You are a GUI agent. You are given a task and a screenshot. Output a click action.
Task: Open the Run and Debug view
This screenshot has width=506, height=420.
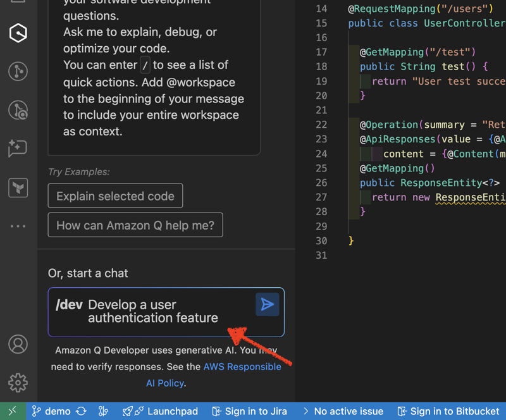tap(18, 110)
